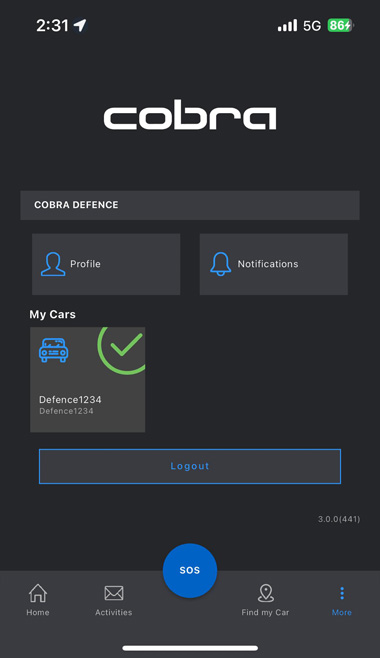The width and height of the screenshot is (380, 658).
Task: Open the Profile person icon
Action: 53,264
